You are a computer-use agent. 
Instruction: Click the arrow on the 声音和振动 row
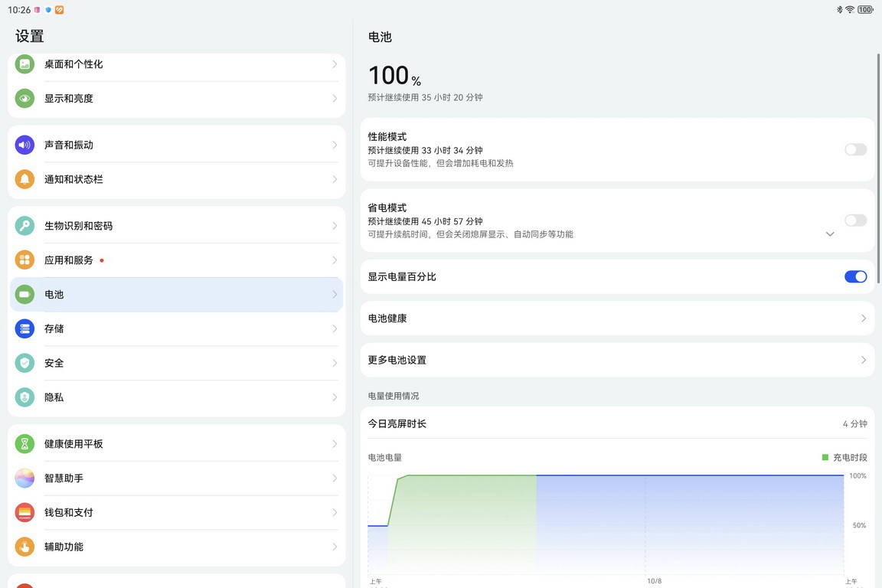point(335,145)
